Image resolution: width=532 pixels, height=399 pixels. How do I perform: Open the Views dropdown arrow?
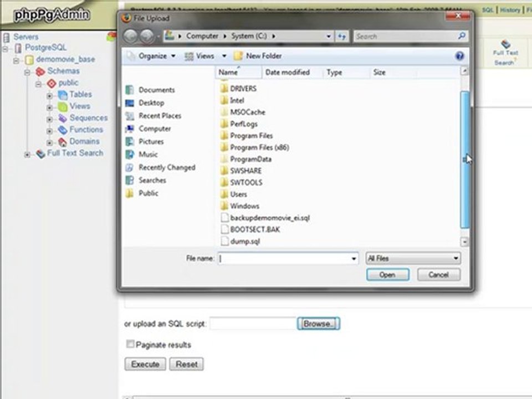click(224, 56)
